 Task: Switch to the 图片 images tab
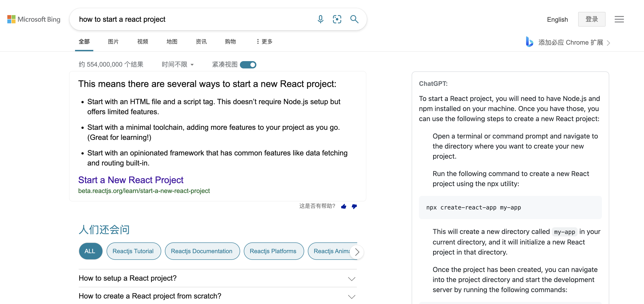[113, 41]
